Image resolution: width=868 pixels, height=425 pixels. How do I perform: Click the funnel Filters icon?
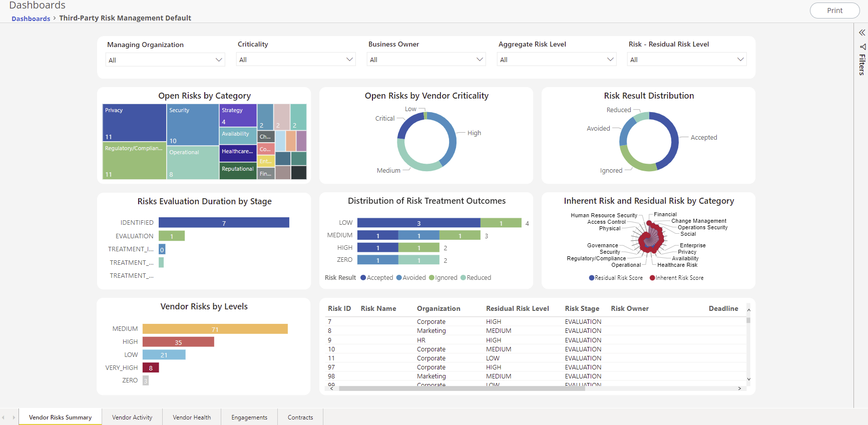862,47
